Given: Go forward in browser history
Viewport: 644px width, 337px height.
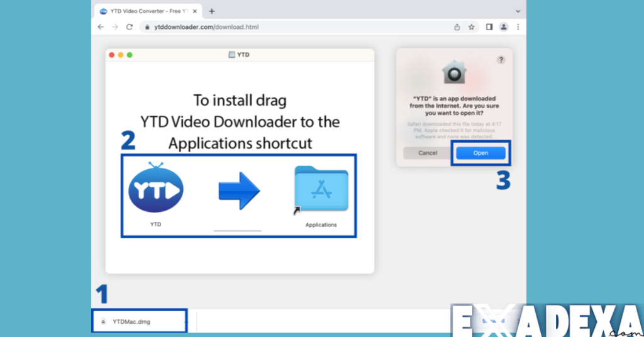Looking at the screenshot, I should click(115, 27).
